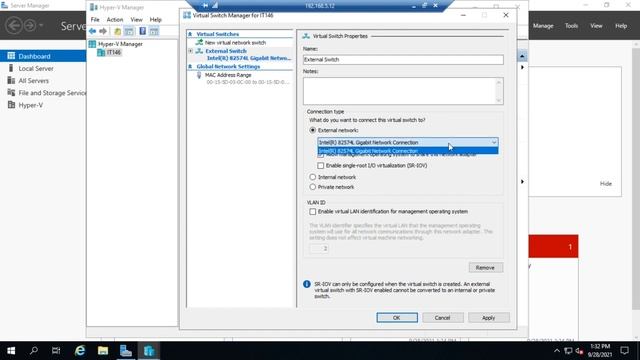The height and width of the screenshot is (360, 640).
Task: Enable single-root I/O virtualization checkbox
Action: pos(320,166)
